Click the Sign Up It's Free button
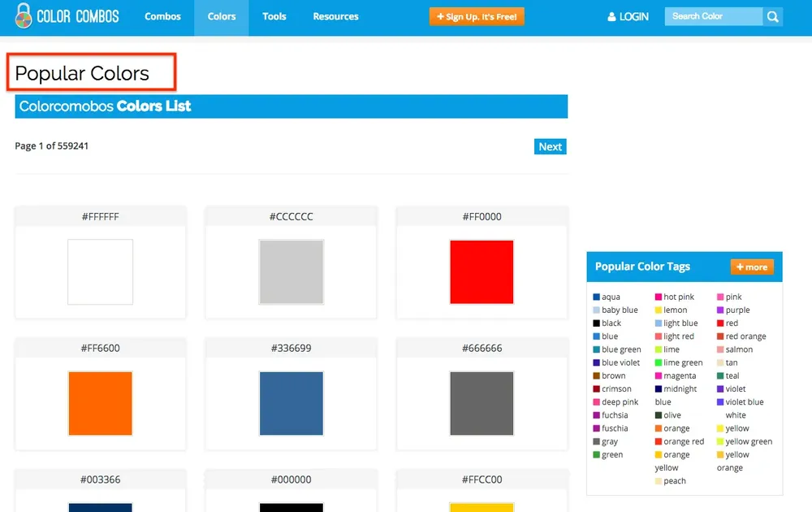 tap(477, 16)
